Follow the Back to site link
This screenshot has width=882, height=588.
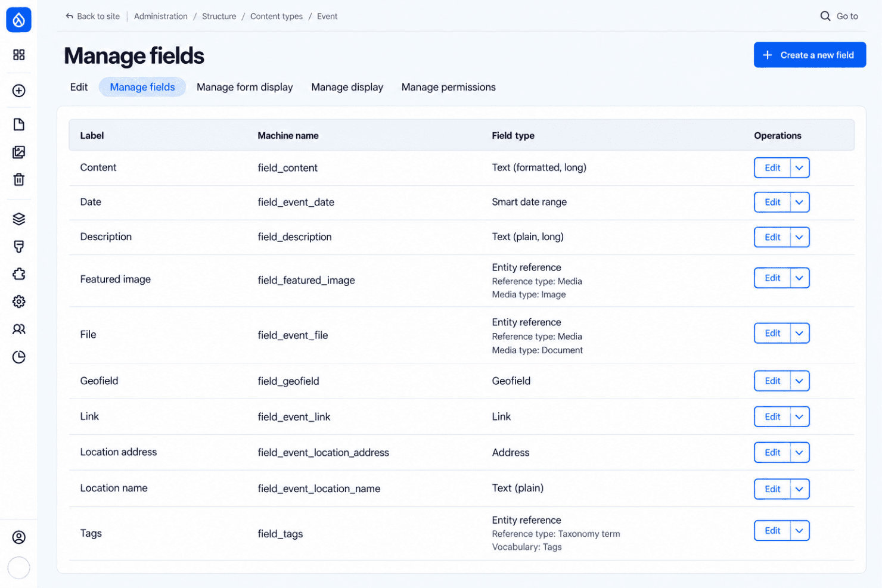(92, 16)
